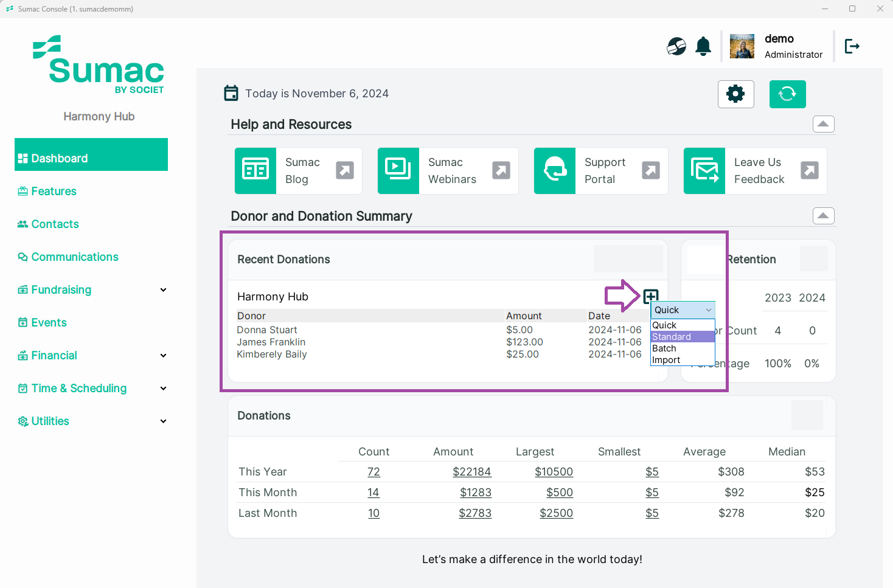
Task: Open the notifications bell
Action: (x=703, y=46)
